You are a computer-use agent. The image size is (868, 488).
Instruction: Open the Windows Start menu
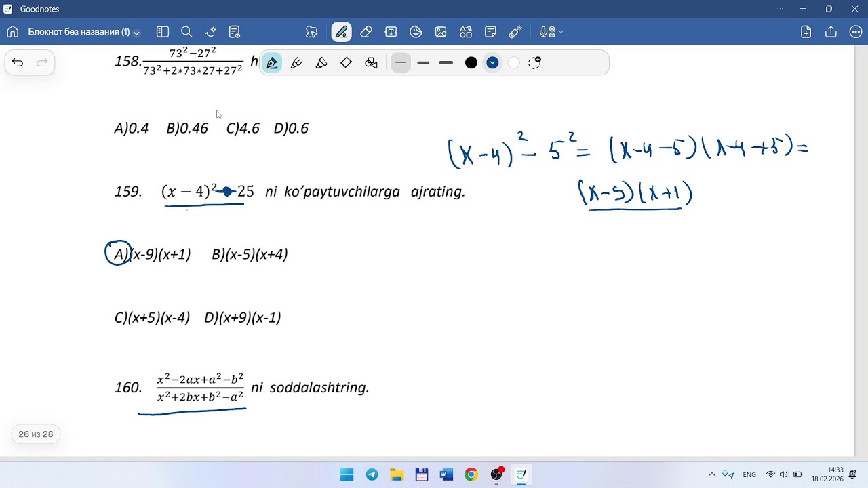click(x=347, y=474)
